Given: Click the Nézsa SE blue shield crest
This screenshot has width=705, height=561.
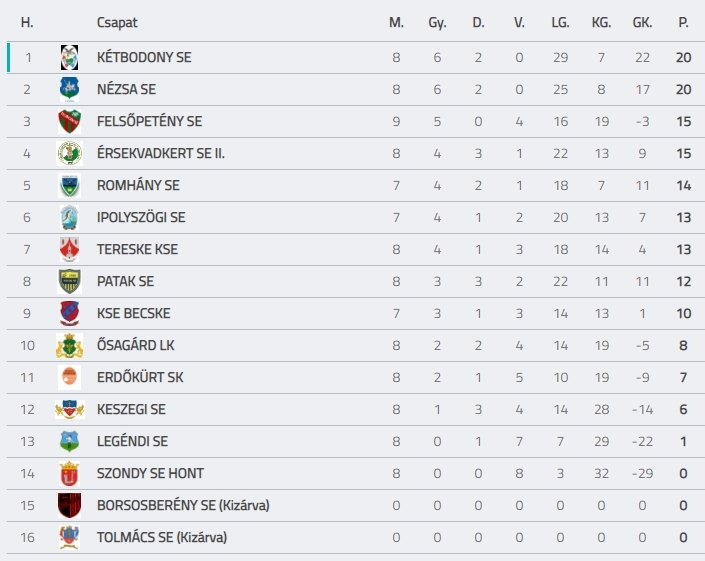Looking at the screenshot, I should click(x=70, y=89).
